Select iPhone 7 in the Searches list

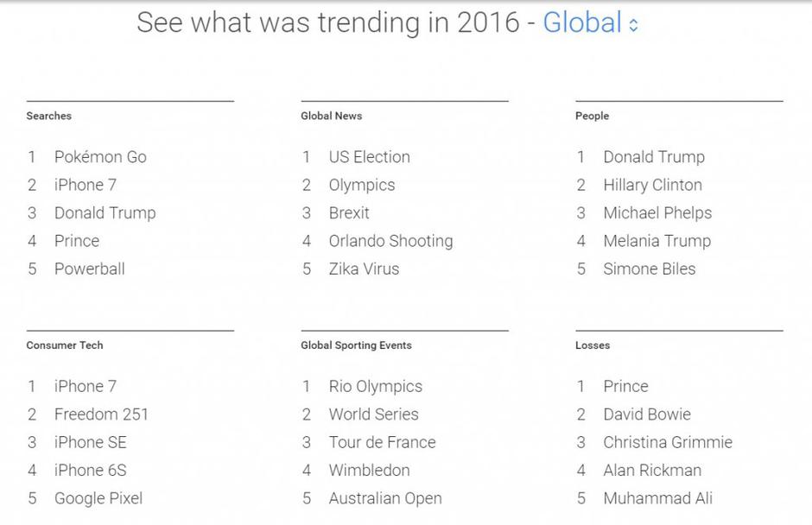pyautogui.click(x=85, y=185)
